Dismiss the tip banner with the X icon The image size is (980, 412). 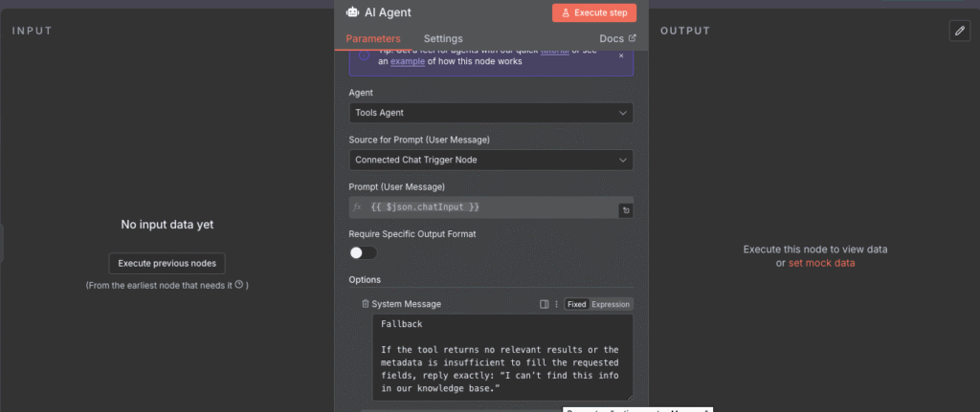620,56
